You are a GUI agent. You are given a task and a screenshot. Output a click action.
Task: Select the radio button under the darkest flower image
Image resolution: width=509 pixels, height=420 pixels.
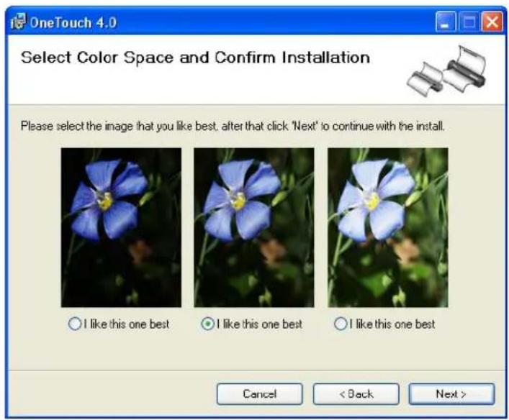75,324
